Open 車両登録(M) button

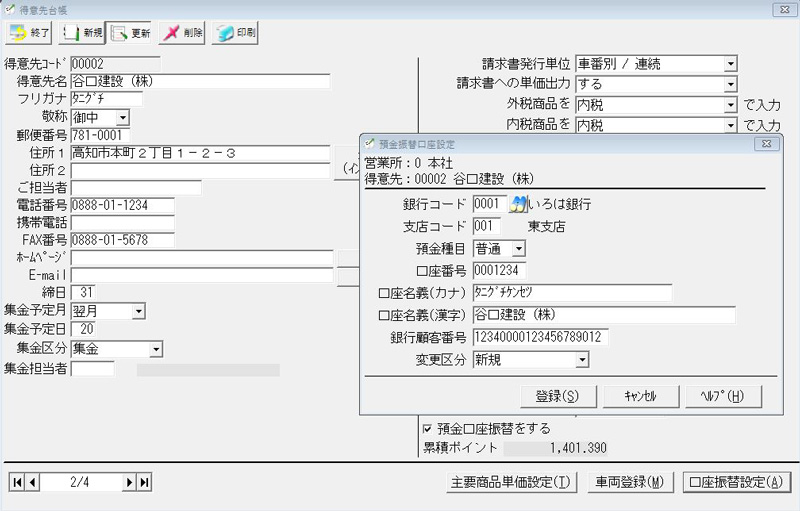[x=628, y=483]
